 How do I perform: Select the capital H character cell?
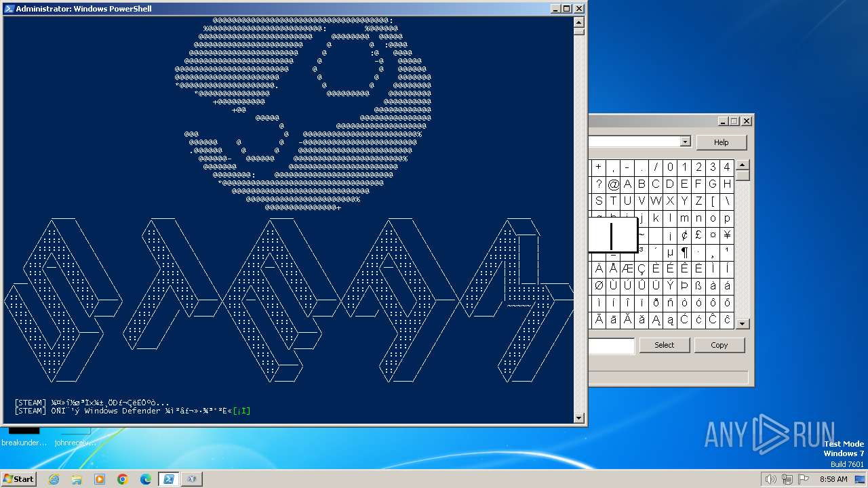727,184
